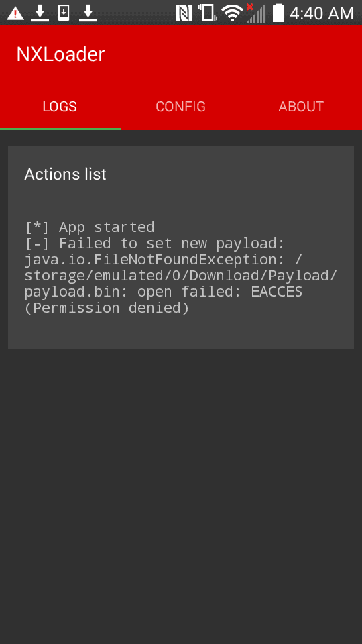This screenshot has width=362, height=644.
Task: Switch to the LOGS tab
Action: point(60,107)
